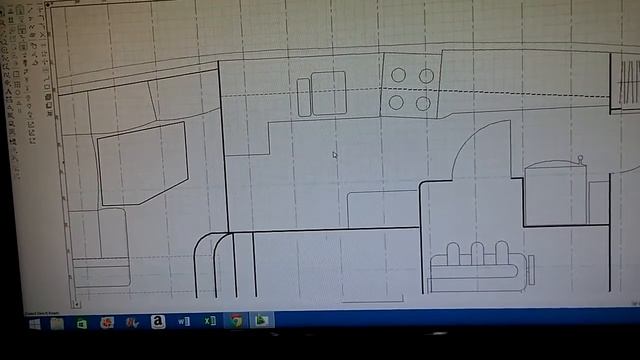Open the Amazon app on the taskbar
Viewport: 640px width, 360px height.
point(158,322)
